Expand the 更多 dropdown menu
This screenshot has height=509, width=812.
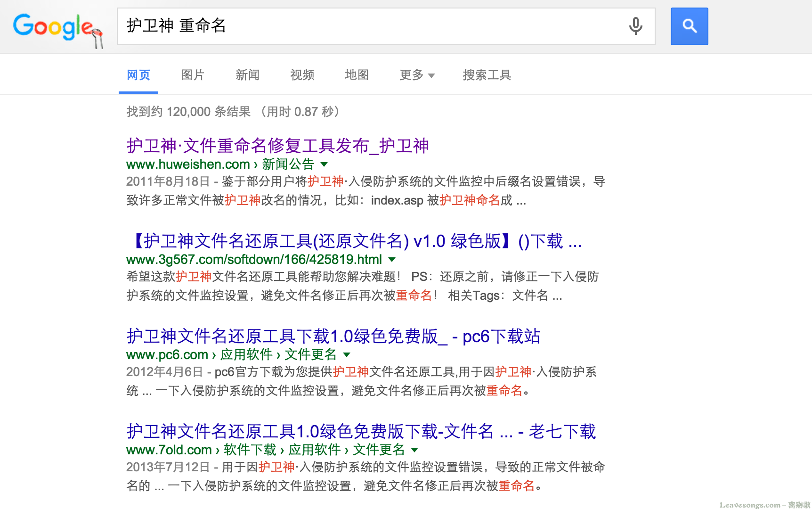[417, 75]
